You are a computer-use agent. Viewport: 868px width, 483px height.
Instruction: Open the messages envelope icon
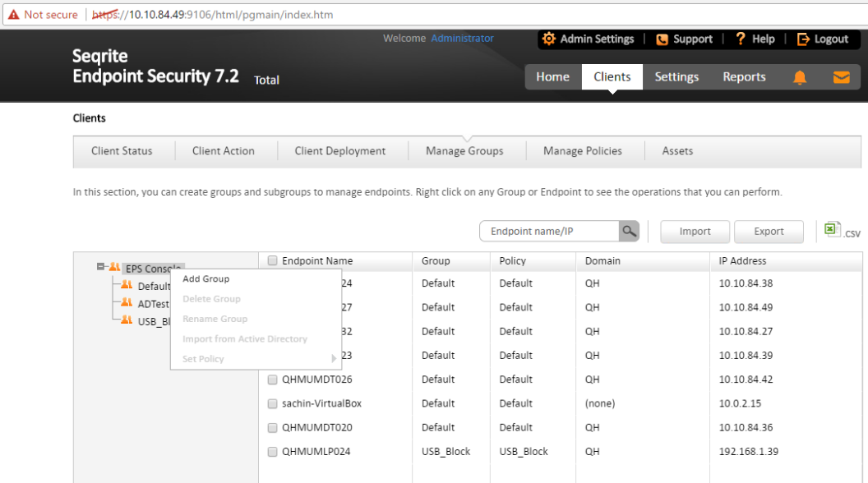(842, 77)
